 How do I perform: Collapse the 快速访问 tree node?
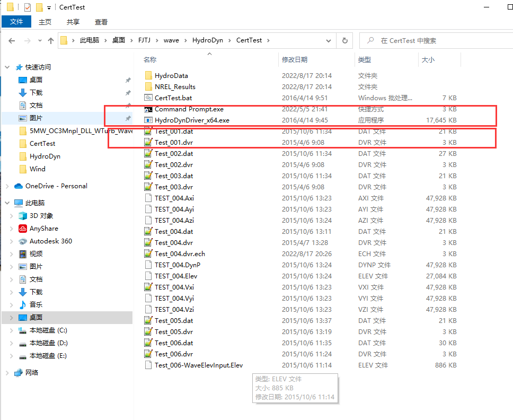point(7,67)
